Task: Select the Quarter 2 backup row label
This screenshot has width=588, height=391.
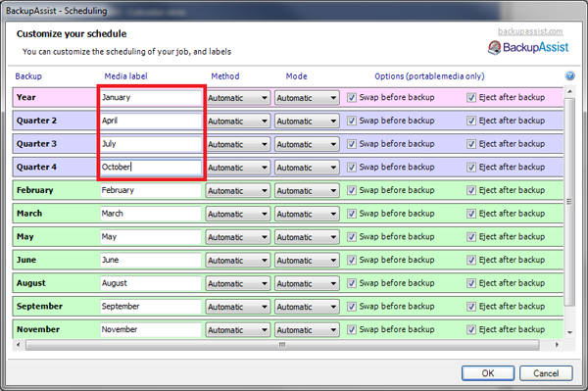Action: 36,121
